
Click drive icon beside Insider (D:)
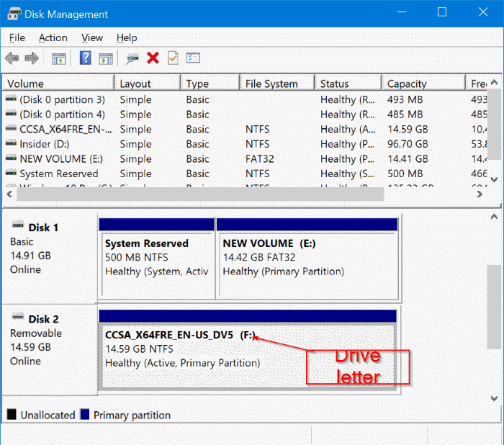coord(11,143)
